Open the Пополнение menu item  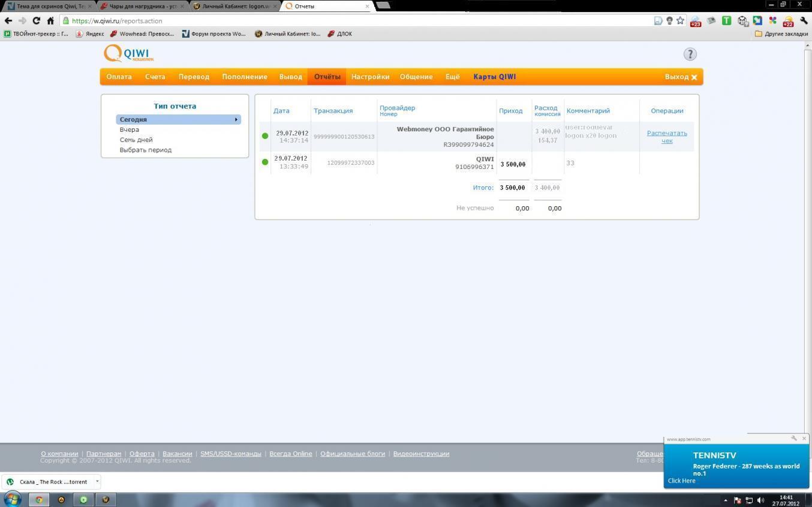245,77
